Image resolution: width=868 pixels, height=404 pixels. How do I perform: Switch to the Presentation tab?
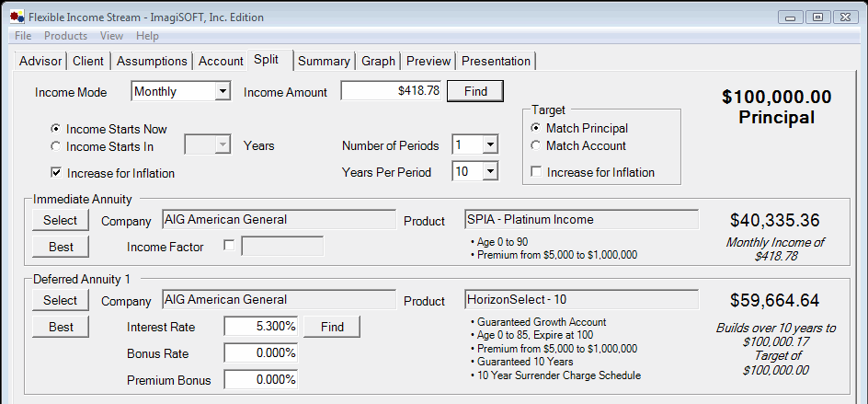[496, 61]
